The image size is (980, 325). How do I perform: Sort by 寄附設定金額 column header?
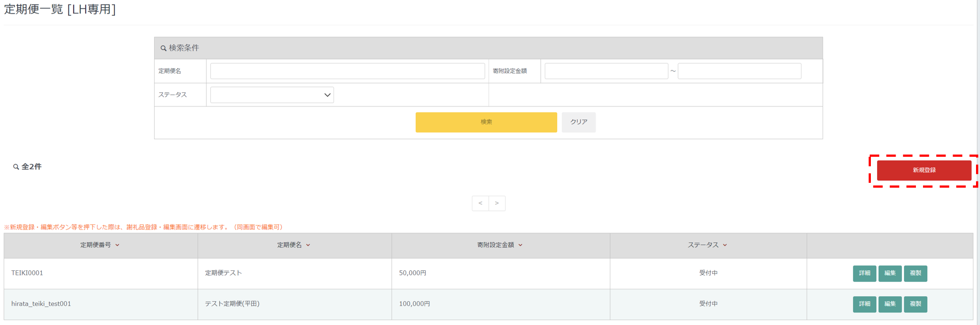pos(500,245)
